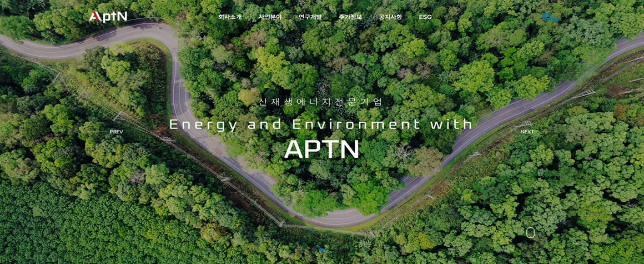This screenshot has width=644, height=264.
Task: Advance the slider with NEXT
Action: [x=537, y=132]
